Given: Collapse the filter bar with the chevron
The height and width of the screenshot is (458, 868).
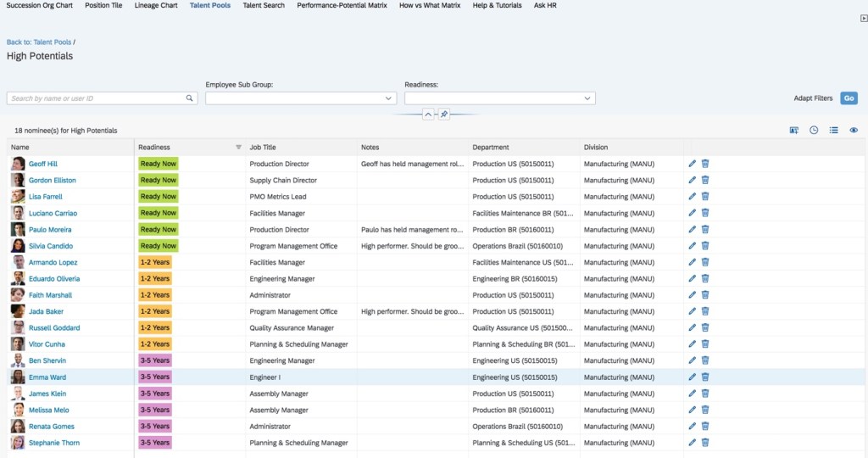Looking at the screenshot, I should point(428,114).
